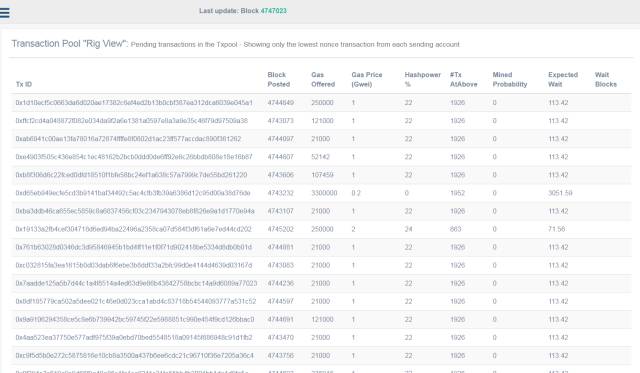Select Block Posted cell 4744236

click(280, 283)
